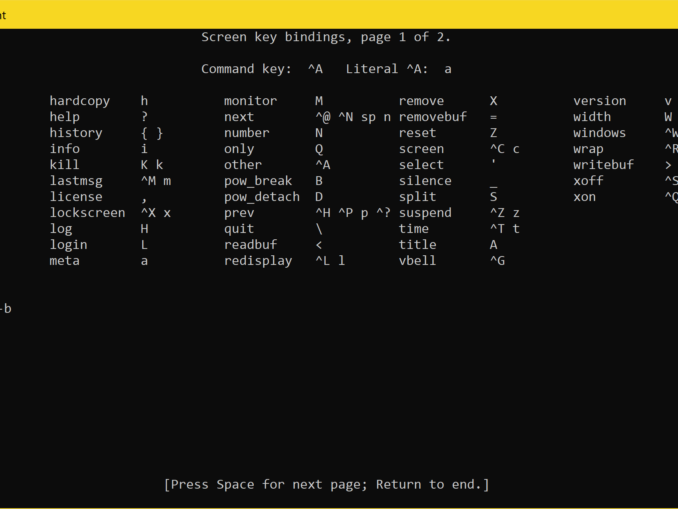678x509 pixels.
Task: Click the "vbell" command entry
Action: [x=418, y=261]
